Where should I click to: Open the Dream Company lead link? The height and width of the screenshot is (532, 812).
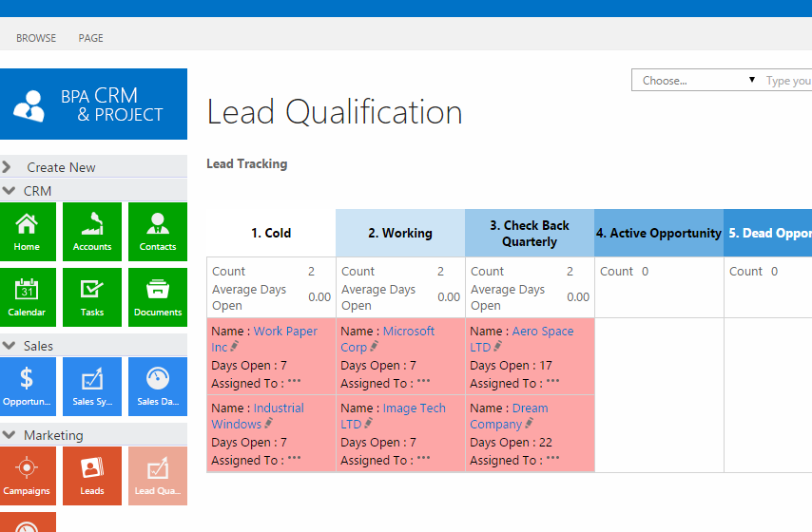[x=509, y=416]
